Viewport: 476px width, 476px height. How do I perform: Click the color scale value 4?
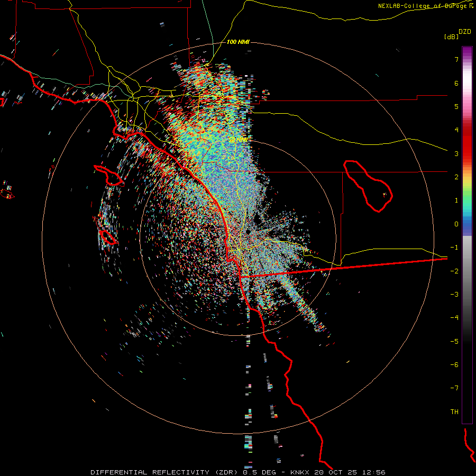pos(456,130)
